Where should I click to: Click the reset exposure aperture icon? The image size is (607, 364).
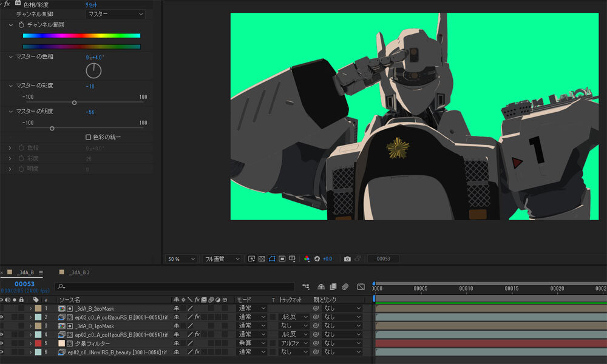[x=317, y=259]
